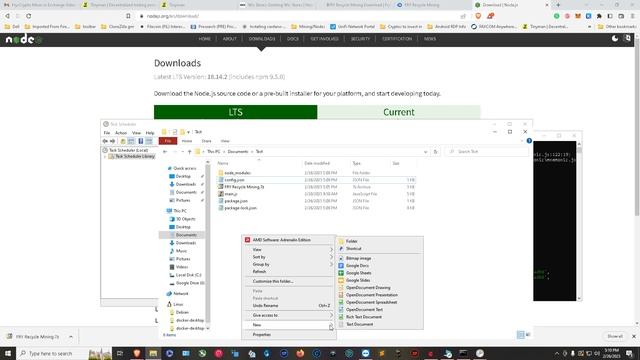Screen dimensions: 640x360
Task: Select the FRY Recycle Mining.7z archive
Action: point(244,187)
